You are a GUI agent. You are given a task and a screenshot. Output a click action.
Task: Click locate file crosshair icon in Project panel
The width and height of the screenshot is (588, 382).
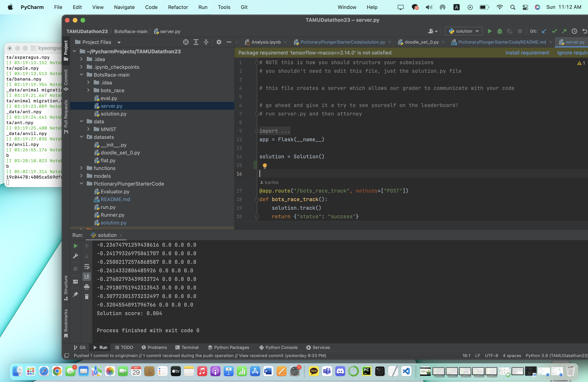point(186,42)
